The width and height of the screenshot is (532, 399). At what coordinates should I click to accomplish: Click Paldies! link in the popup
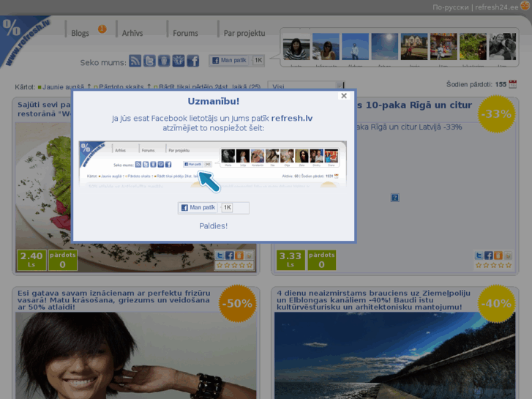(x=214, y=225)
